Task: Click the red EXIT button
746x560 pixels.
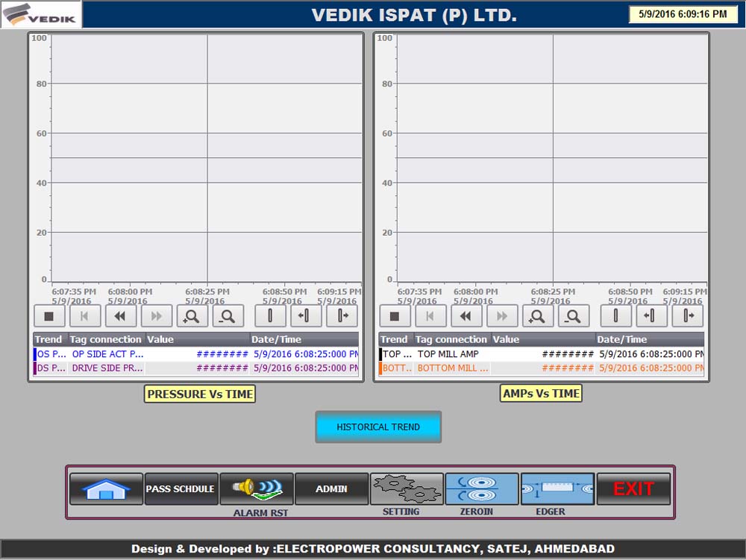Action: [633, 488]
